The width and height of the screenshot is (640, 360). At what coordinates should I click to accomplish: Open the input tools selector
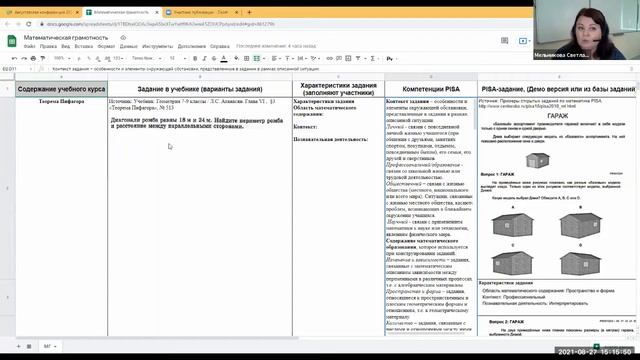pos(390,59)
